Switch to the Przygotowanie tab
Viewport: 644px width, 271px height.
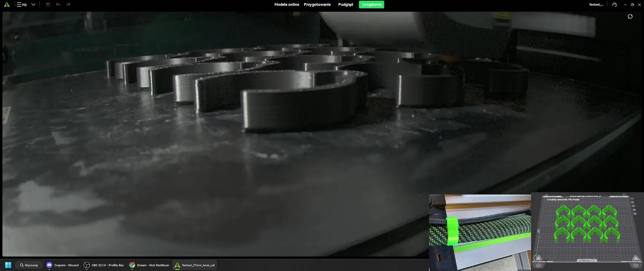pos(317,5)
